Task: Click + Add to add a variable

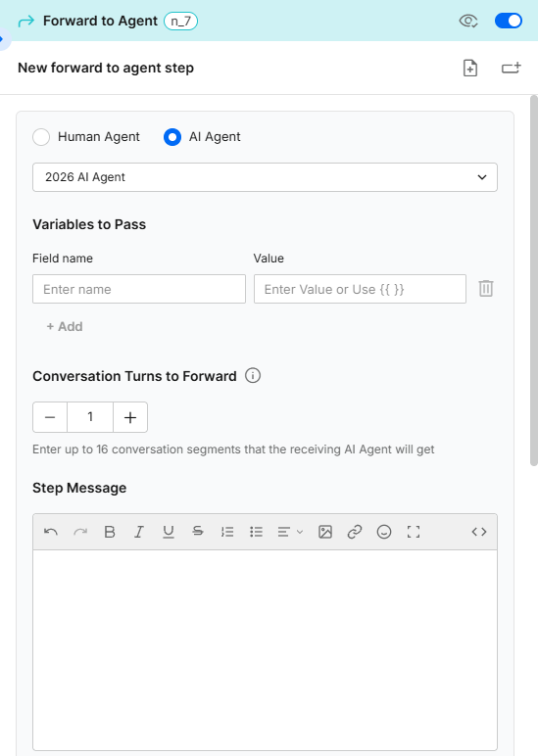Action: coord(65,326)
